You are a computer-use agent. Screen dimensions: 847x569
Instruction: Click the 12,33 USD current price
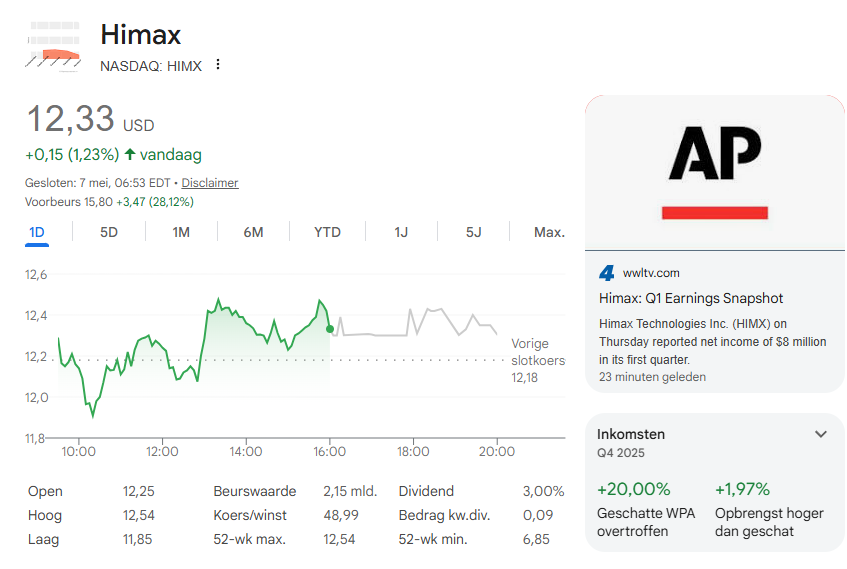point(90,119)
